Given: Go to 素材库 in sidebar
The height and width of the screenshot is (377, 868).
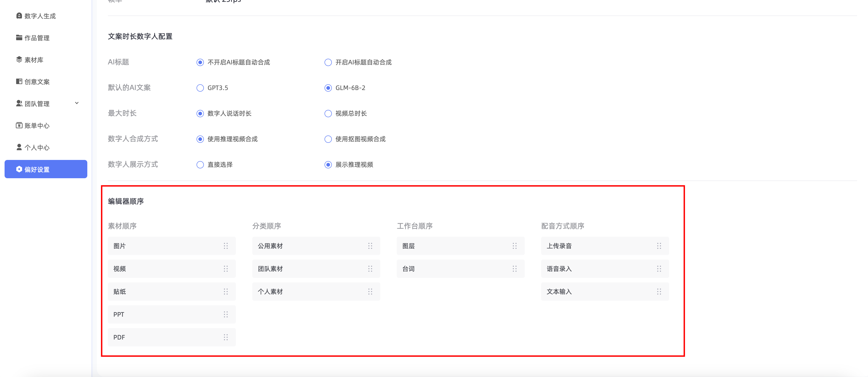Looking at the screenshot, I should pyautogui.click(x=46, y=60).
